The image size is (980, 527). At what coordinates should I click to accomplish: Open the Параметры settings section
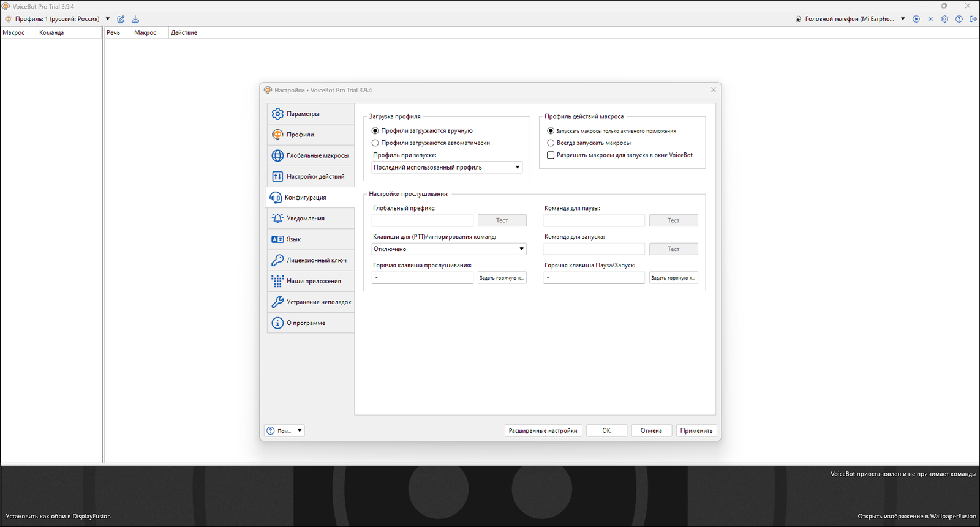tap(311, 114)
